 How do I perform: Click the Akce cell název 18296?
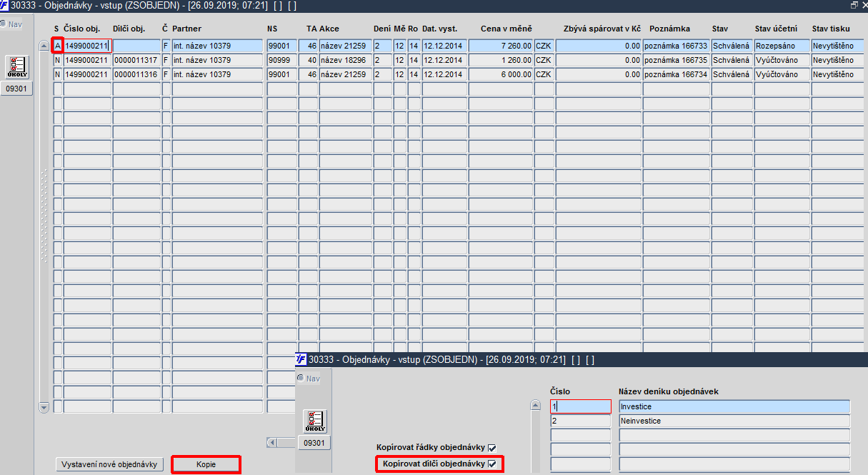(345, 60)
